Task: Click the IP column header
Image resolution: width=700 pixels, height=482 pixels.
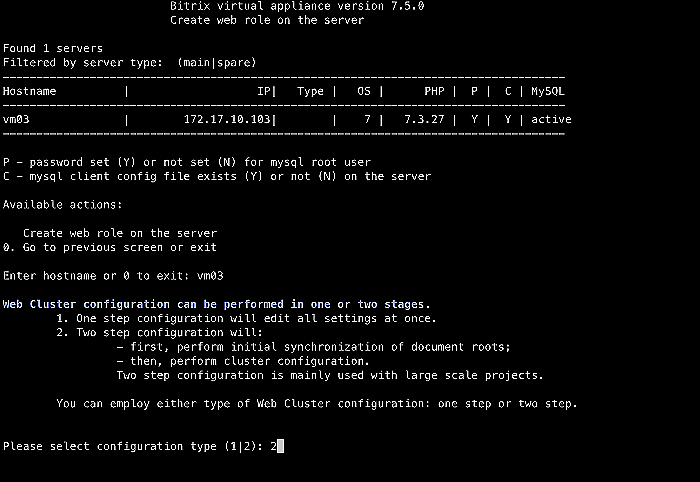Action: tap(263, 91)
